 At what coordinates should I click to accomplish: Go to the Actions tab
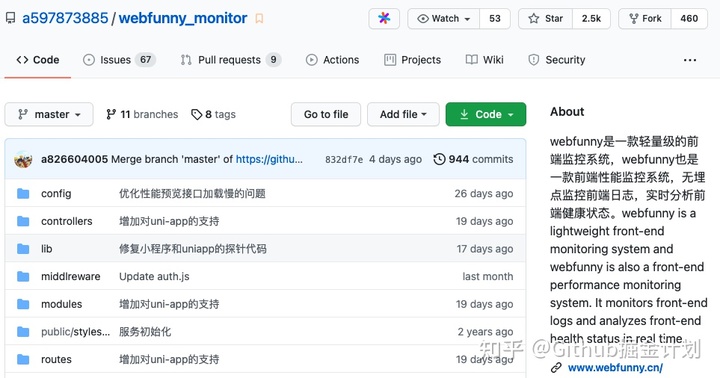coord(332,60)
